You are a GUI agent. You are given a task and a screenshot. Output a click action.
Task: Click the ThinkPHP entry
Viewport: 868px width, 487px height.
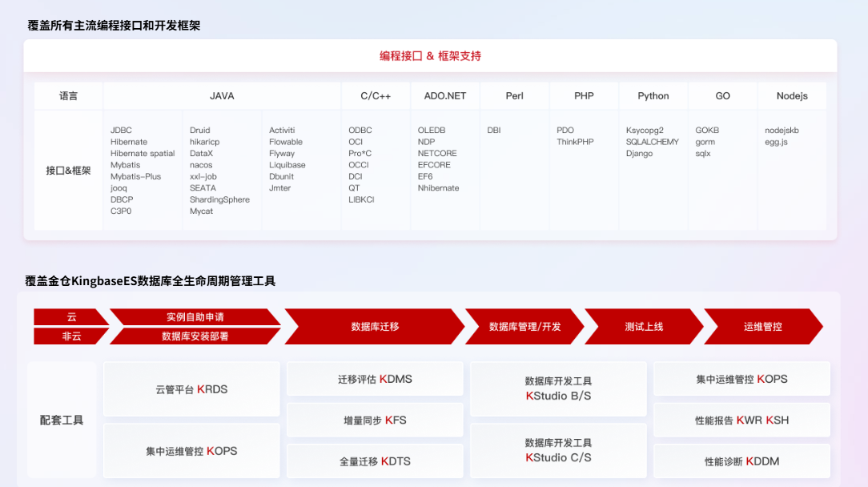[x=575, y=142]
